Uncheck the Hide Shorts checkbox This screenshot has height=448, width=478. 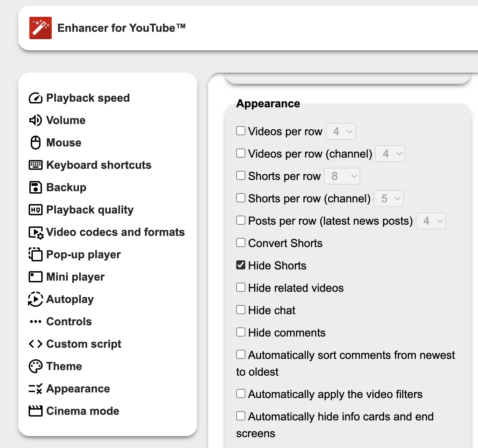[241, 265]
